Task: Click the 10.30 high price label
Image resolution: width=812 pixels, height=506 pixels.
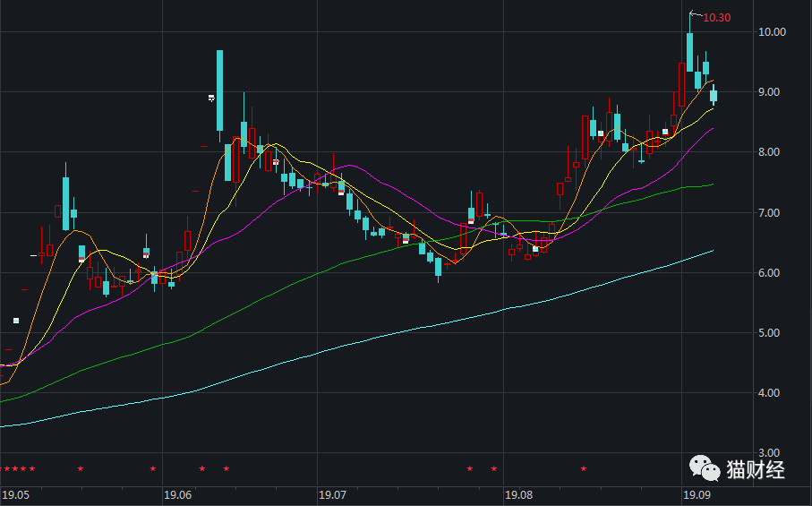Action: coord(717,18)
